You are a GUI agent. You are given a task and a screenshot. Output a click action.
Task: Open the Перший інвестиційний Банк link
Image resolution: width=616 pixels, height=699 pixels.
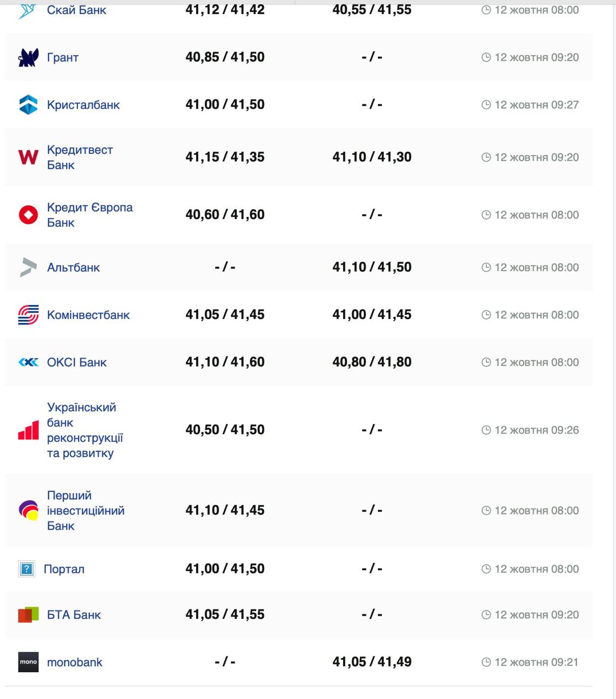tap(85, 511)
